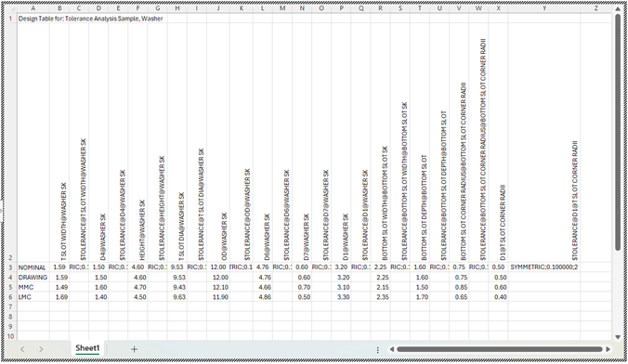Image resolution: width=628 pixels, height=364 pixels.
Task: Select column J header
Action: (x=218, y=8)
